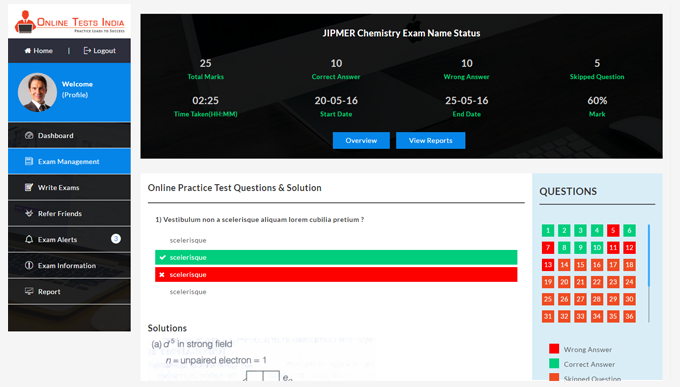
Task: Click the green Correct Answer legend swatch
Action: pos(554,364)
